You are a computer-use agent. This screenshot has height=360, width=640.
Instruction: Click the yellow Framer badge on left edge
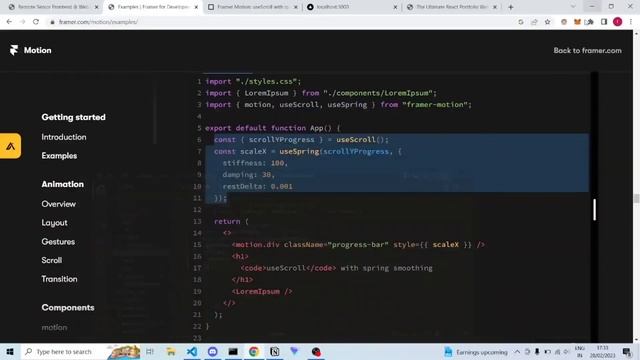pos(10,146)
